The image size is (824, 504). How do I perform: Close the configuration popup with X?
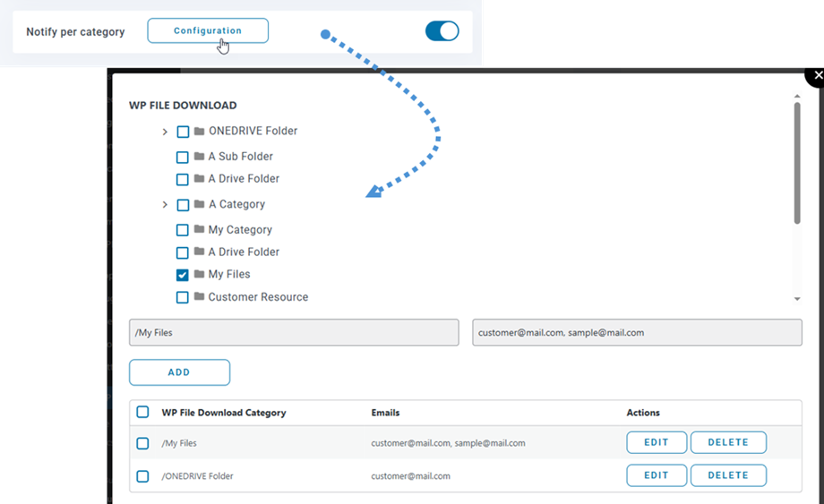pos(817,75)
